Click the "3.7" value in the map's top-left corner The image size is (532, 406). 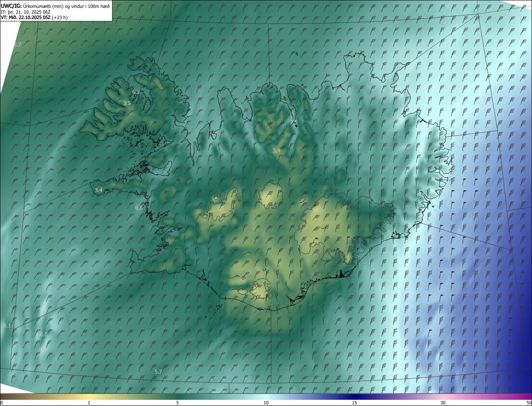click(17, 44)
